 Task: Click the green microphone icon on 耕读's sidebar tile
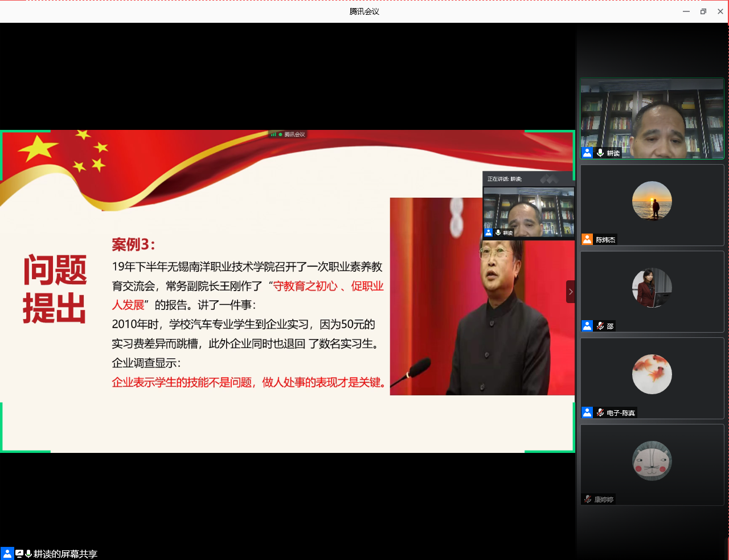600,153
